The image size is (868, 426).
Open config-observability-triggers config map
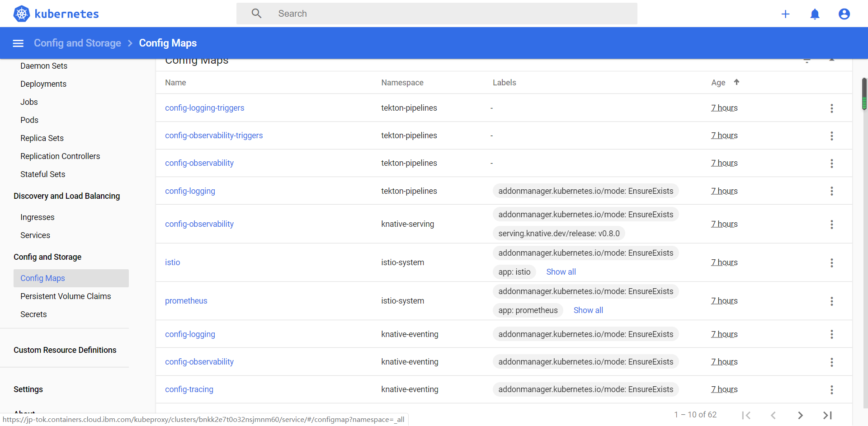pos(214,136)
